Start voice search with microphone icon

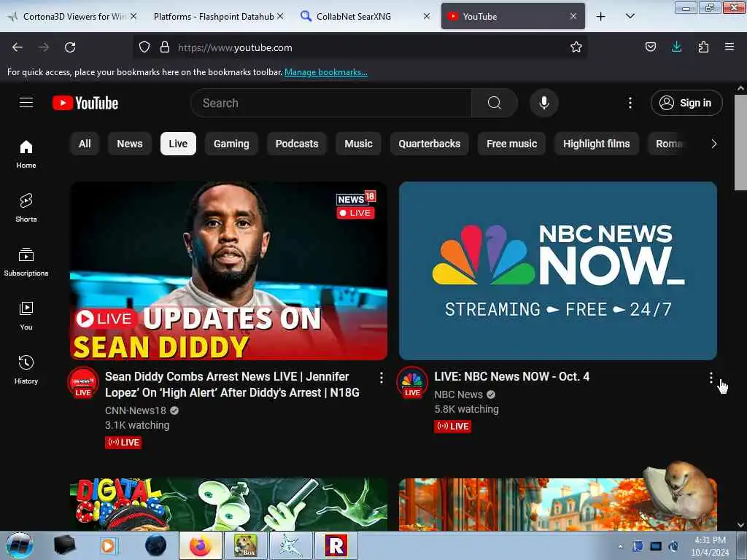coord(543,103)
